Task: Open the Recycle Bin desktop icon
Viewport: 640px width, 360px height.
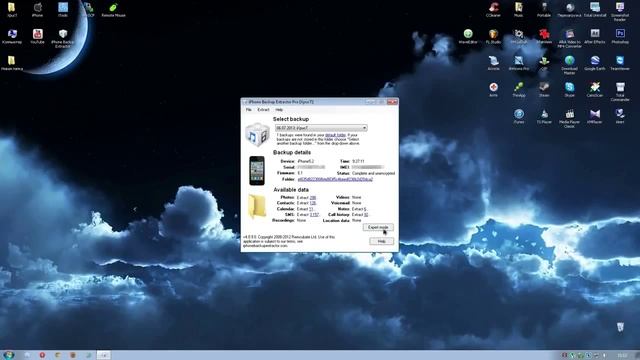Action: 620,327
